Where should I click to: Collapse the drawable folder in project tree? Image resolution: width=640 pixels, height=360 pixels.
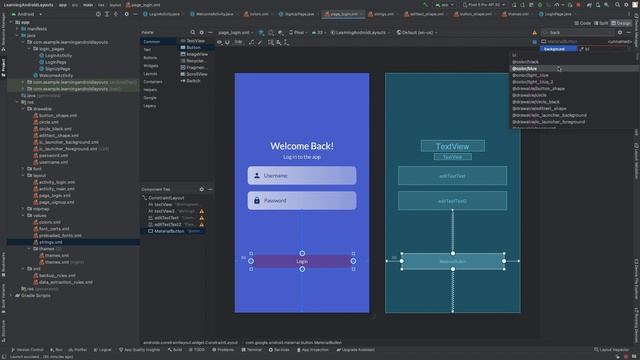(23, 109)
